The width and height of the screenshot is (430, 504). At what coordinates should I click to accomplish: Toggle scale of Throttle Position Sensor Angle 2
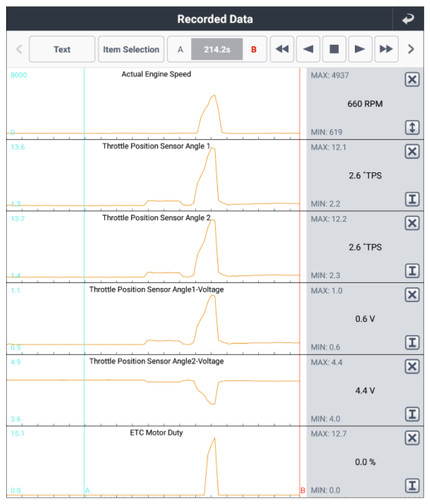tap(412, 271)
